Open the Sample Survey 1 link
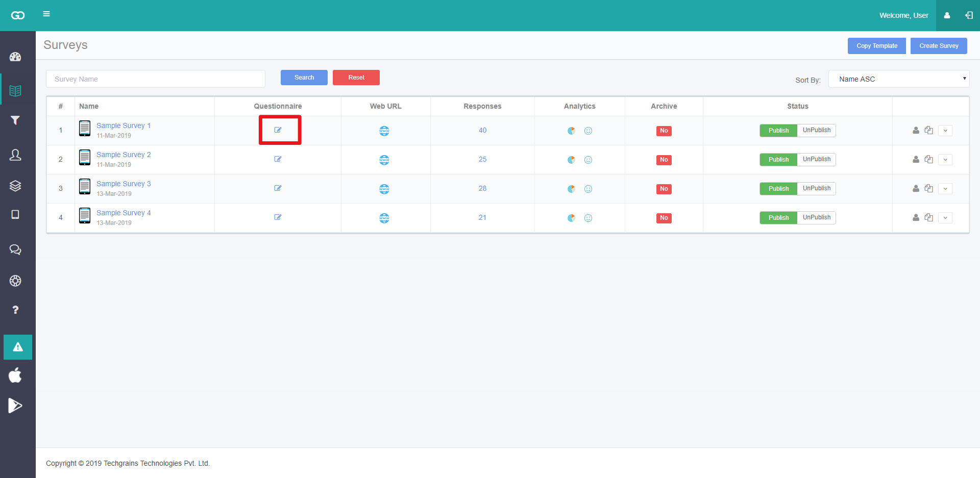Image resolution: width=980 pixels, height=478 pixels. [x=124, y=125]
